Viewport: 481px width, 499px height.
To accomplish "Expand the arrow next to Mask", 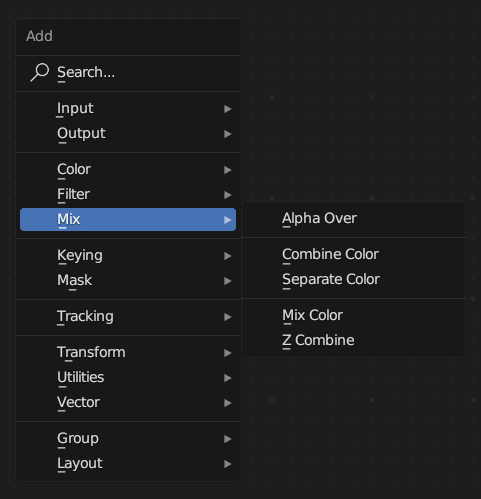I will pos(228,281).
